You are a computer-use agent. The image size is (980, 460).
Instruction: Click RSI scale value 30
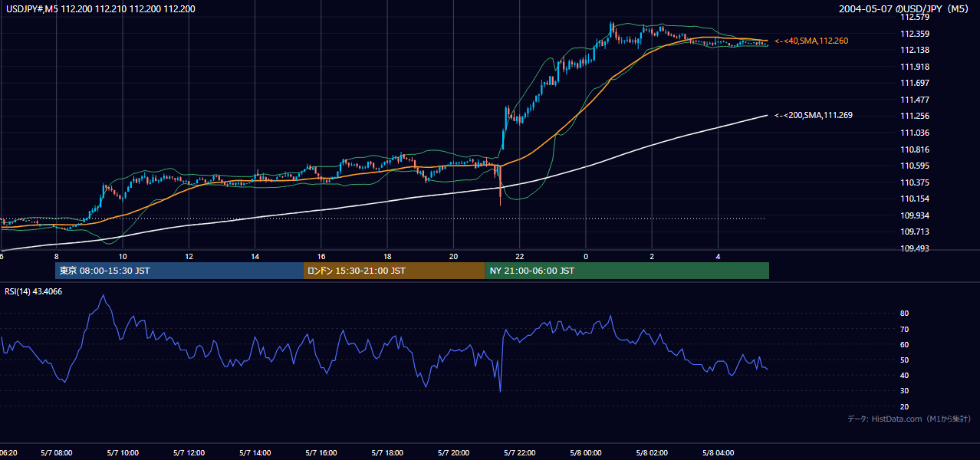click(x=905, y=391)
